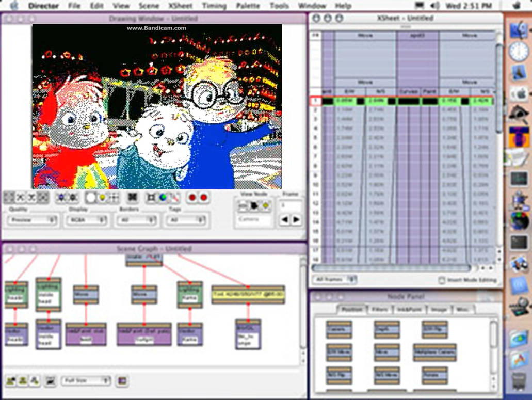Select the Multiplane Camera node in the Node Panel
The width and height of the screenshot is (532, 400).
pos(434,353)
